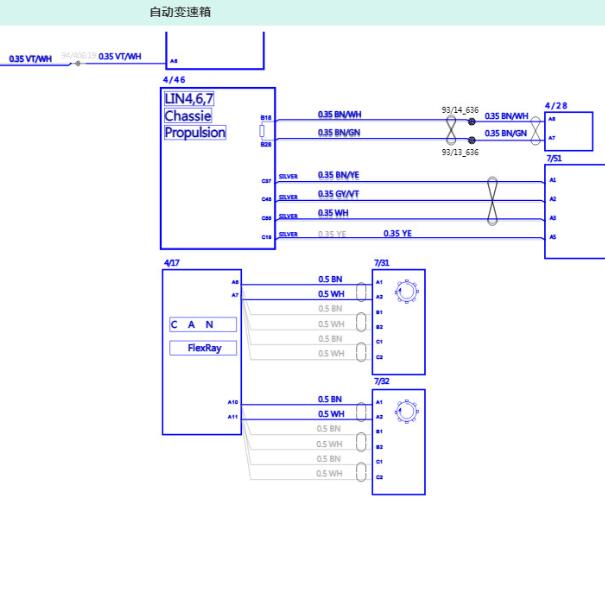
Task: Select the Propulsion label in module 4/46
Action: (195, 132)
